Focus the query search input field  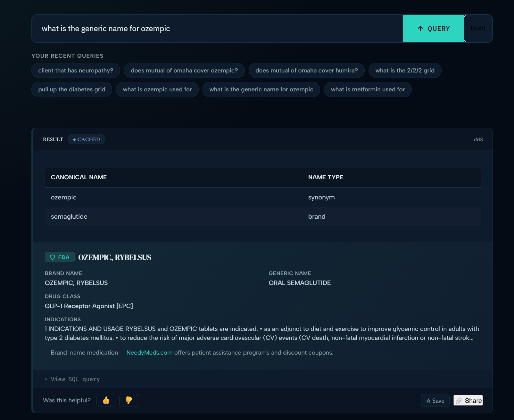click(x=217, y=29)
